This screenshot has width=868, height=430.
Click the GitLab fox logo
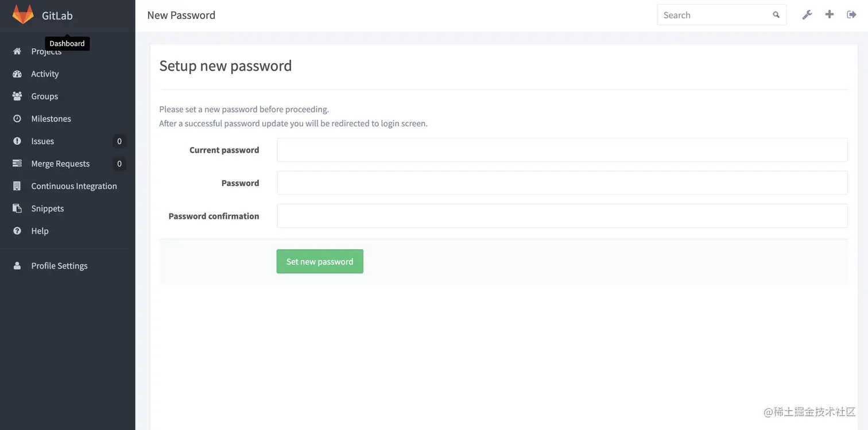(22, 14)
